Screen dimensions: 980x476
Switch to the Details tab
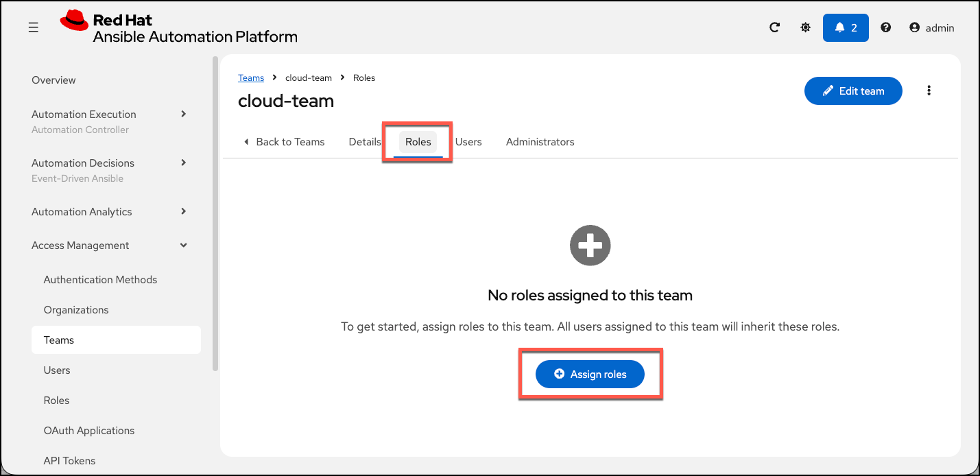click(x=365, y=142)
